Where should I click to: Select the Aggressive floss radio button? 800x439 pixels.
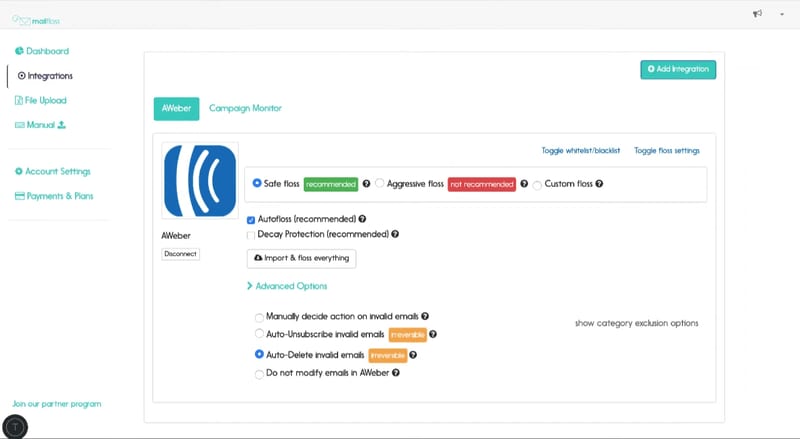tap(380, 183)
